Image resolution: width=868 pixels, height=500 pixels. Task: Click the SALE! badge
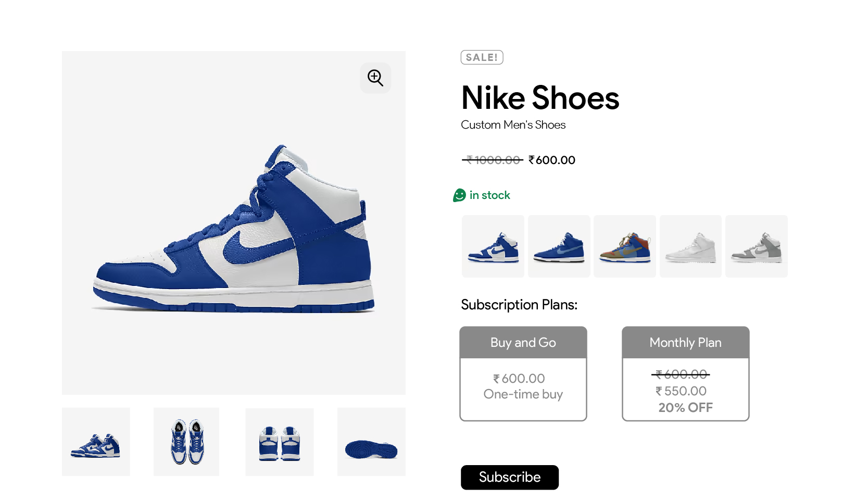pyautogui.click(x=482, y=57)
